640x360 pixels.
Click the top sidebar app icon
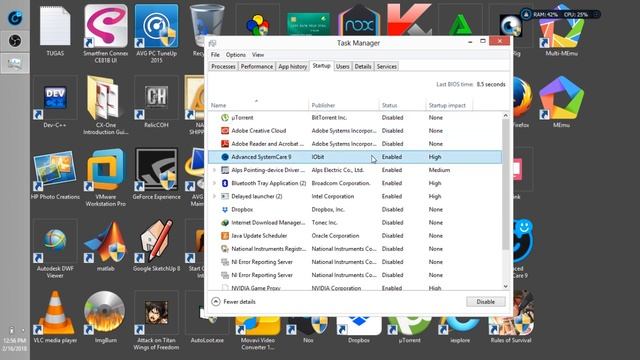[x=15, y=18]
